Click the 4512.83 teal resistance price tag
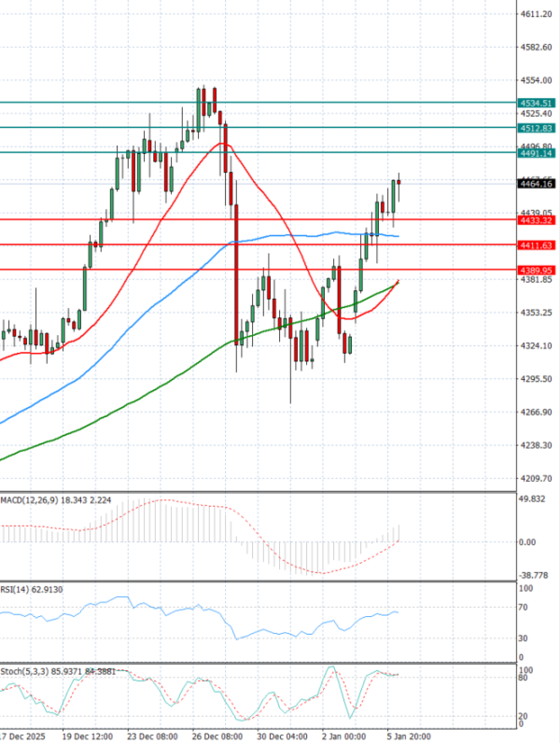The width and height of the screenshot is (560, 743). pos(536,127)
